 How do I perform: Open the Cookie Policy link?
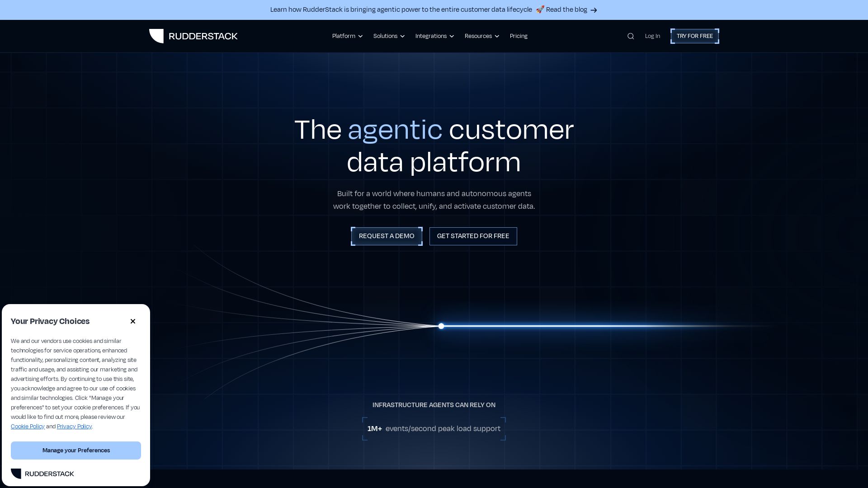pyautogui.click(x=28, y=427)
